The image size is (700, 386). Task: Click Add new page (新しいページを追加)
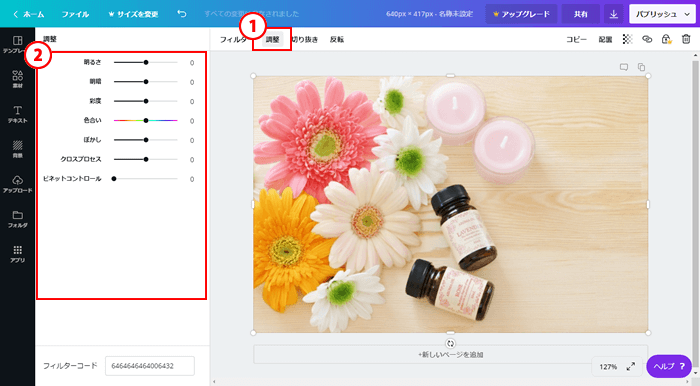pyautogui.click(x=450, y=354)
